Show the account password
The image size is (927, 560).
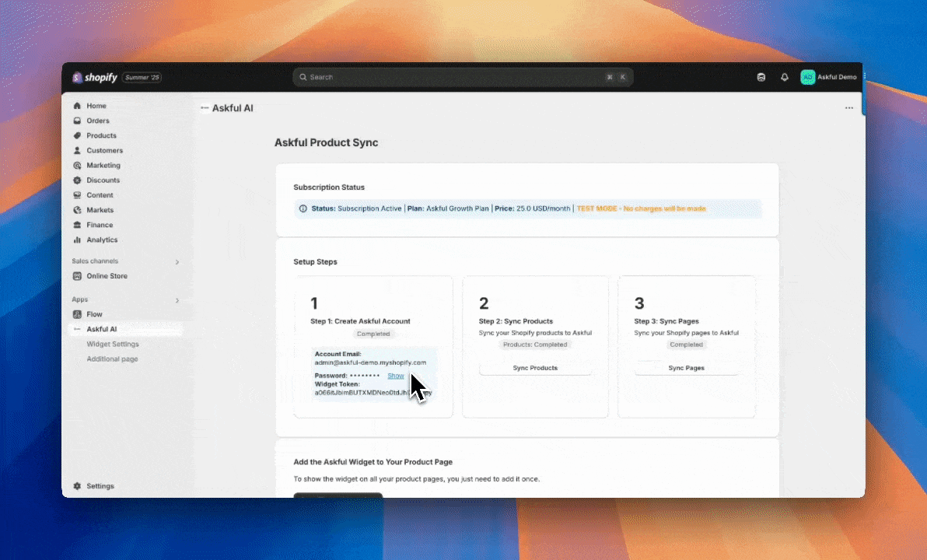pyautogui.click(x=396, y=376)
